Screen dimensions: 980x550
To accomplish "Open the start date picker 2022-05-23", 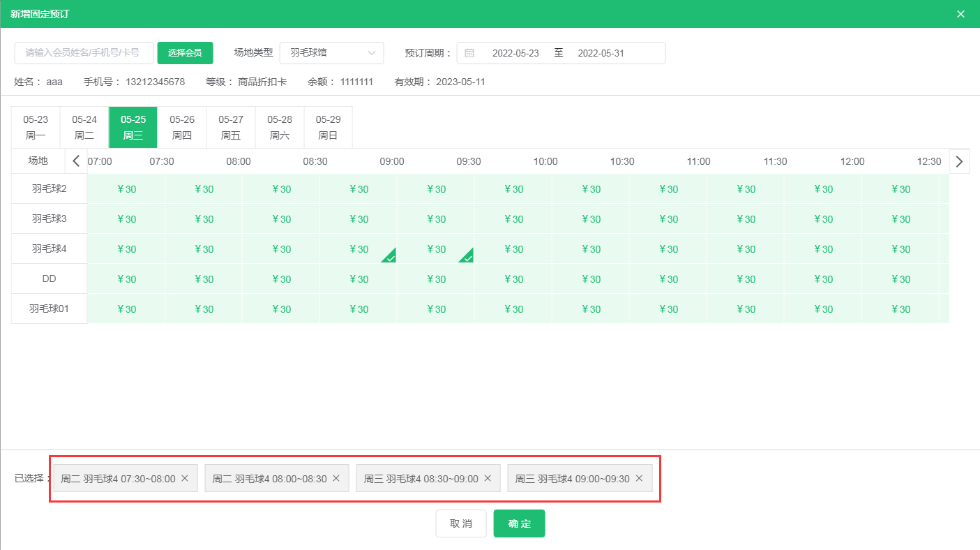I will pyautogui.click(x=515, y=53).
